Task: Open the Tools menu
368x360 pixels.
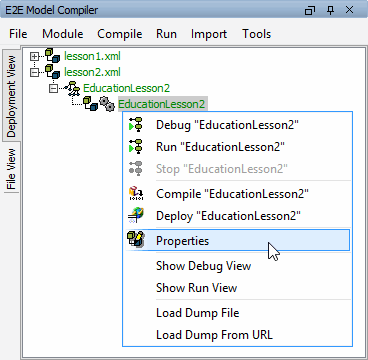Action: (x=256, y=34)
